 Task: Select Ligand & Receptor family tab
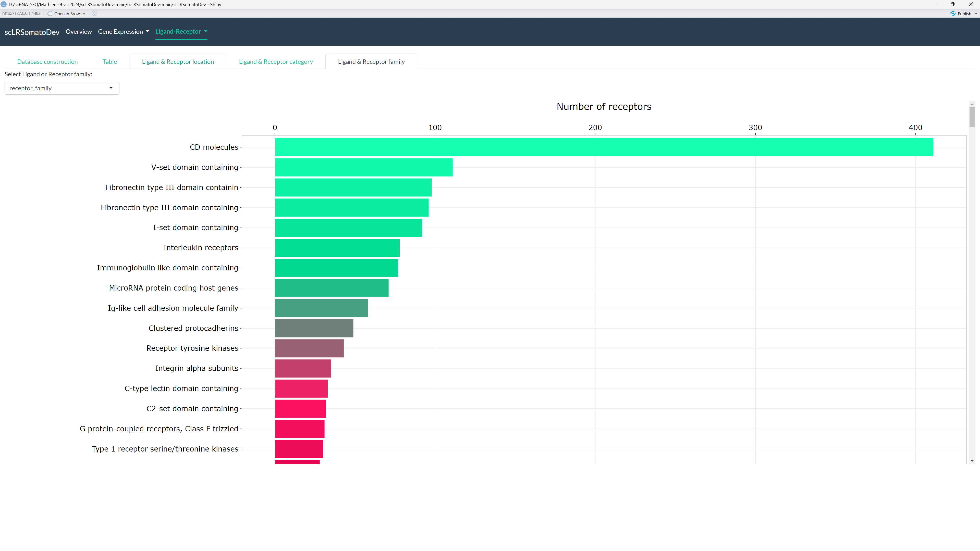[x=371, y=61]
